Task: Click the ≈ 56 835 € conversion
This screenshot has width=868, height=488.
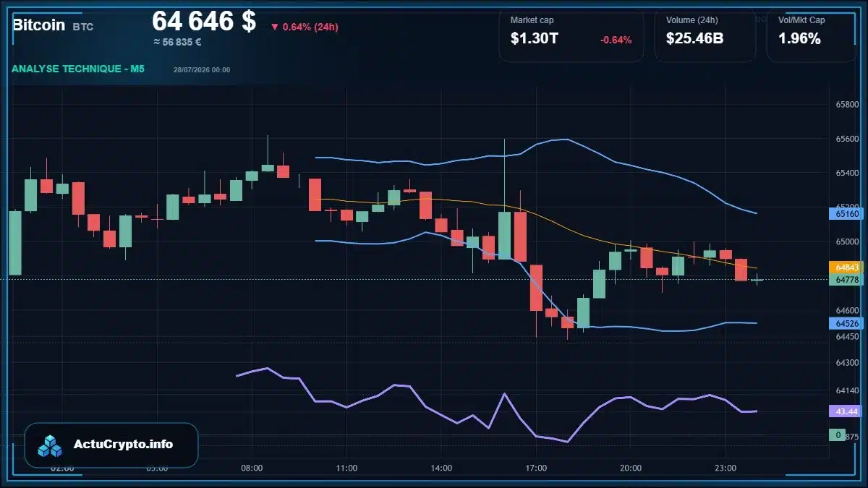Action: tap(177, 42)
